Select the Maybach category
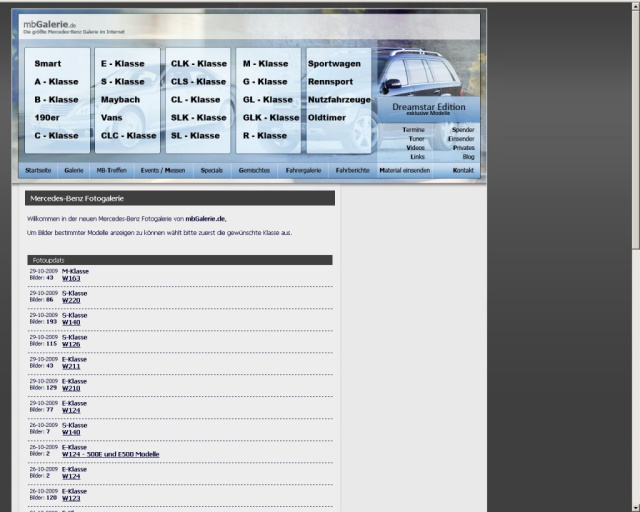 coord(120,100)
